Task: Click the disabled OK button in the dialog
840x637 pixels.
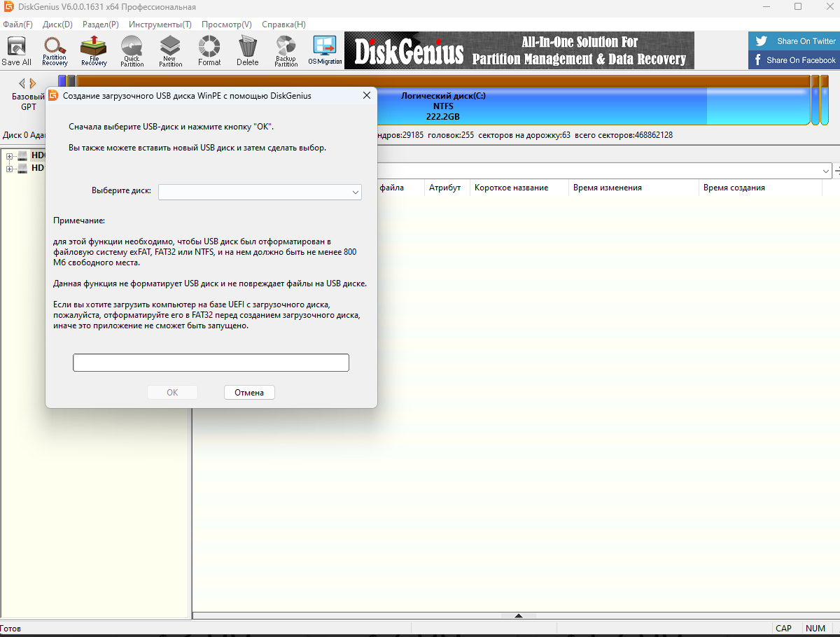Action: click(x=172, y=393)
